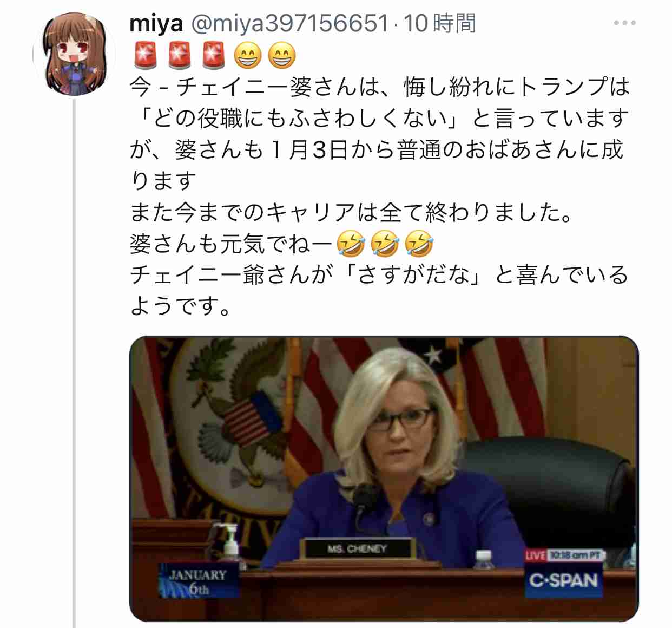Select the first rolling-laughing emoji
The height and width of the screenshot is (628, 672).
(351, 243)
